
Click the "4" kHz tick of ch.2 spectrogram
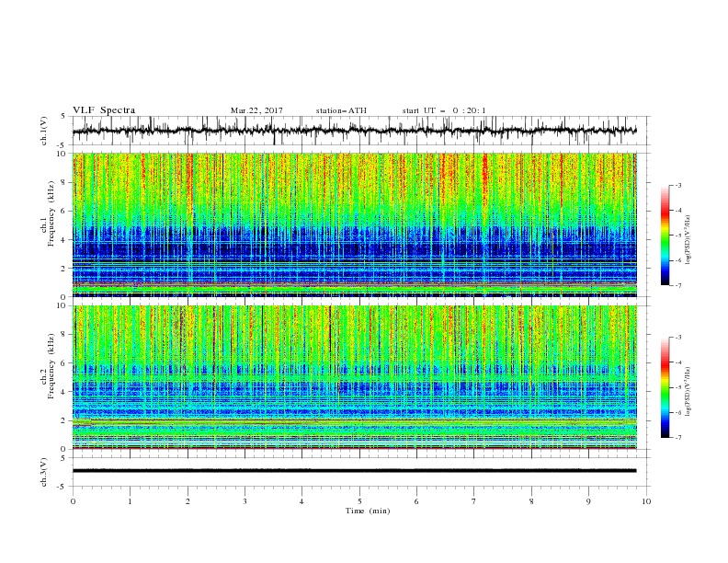(x=64, y=392)
